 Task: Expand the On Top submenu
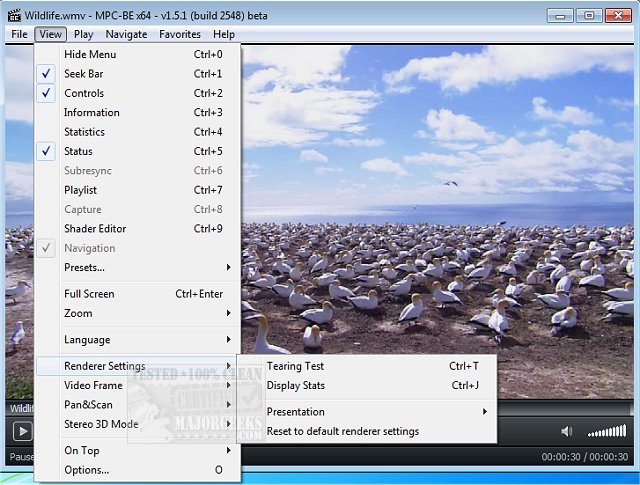pos(138,451)
